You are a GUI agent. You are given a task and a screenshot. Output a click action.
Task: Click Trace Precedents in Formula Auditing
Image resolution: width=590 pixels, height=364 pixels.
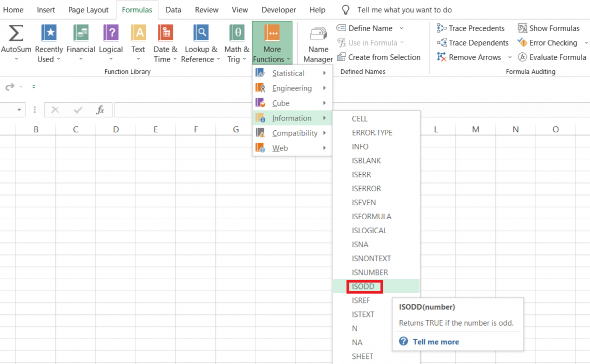471,28
